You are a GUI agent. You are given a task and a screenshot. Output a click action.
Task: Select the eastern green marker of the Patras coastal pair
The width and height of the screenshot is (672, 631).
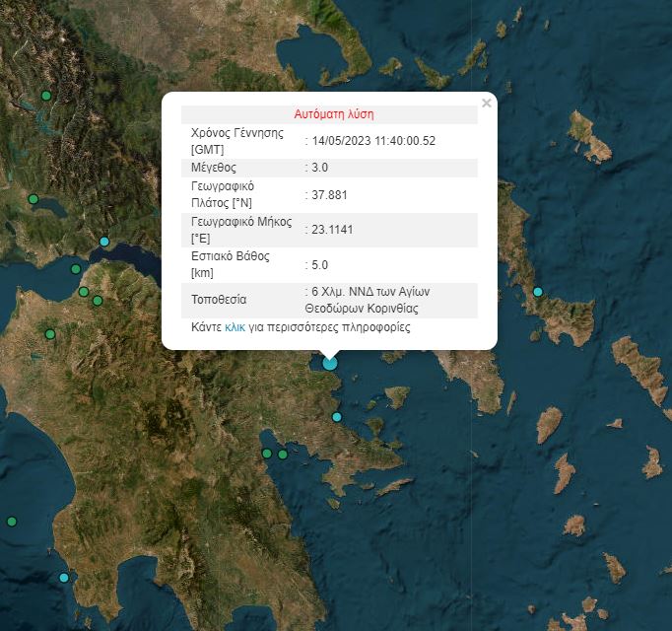click(98, 301)
